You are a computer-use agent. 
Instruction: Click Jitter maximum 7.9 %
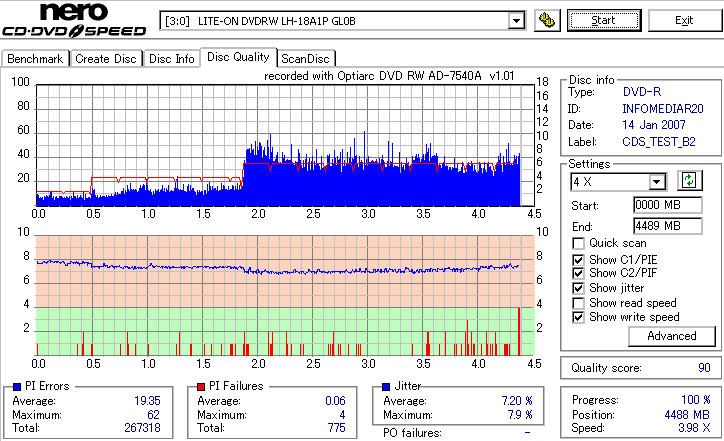pyautogui.click(x=520, y=415)
